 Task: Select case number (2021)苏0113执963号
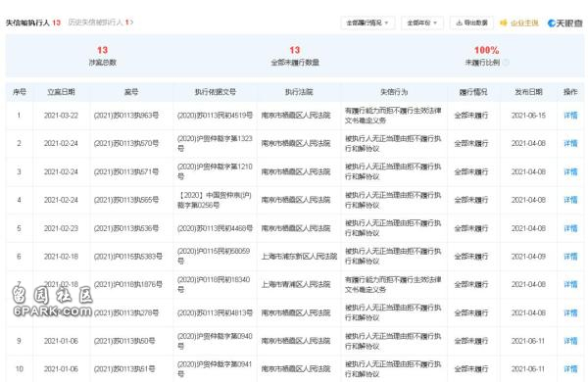pyautogui.click(x=126, y=116)
